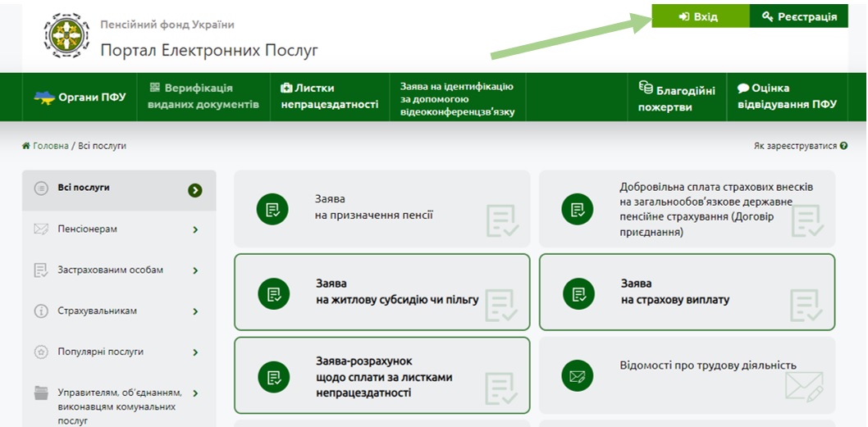Open the Органи ПФУ menu item
Image resolution: width=868 pixels, height=427 pixels.
point(80,97)
